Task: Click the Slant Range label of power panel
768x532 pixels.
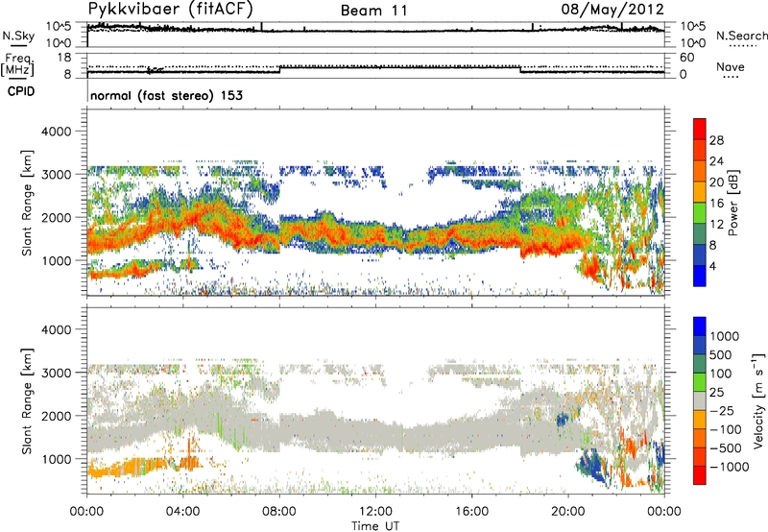Action: point(27,203)
